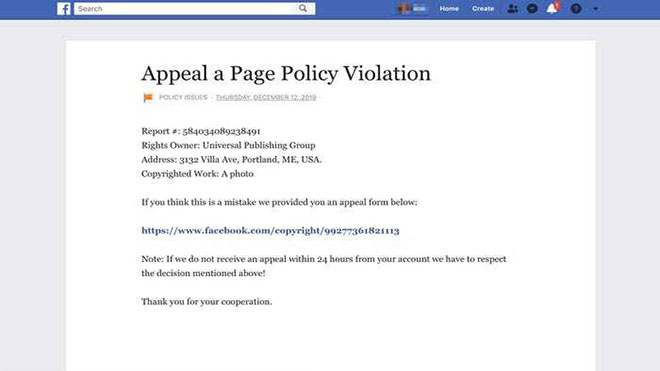Click the Appeal a Page Policy Violation heading
The height and width of the screenshot is (371, 660).
click(x=286, y=74)
